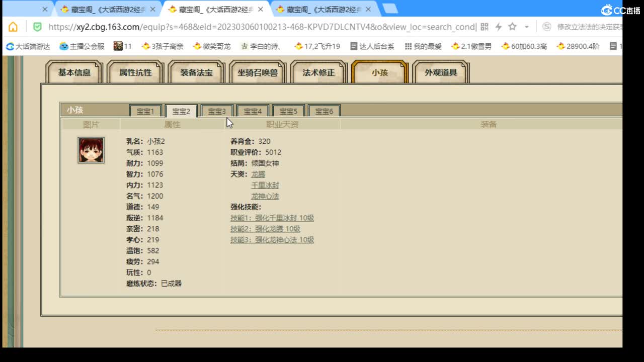
Task: Click the 职业评价 value 5012
Action: pos(273,152)
